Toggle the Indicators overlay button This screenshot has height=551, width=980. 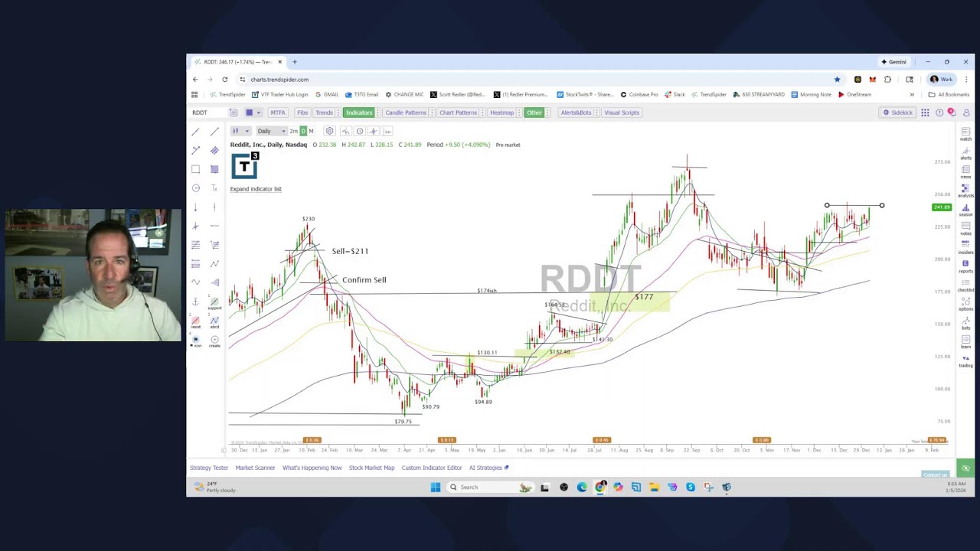coord(358,112)
